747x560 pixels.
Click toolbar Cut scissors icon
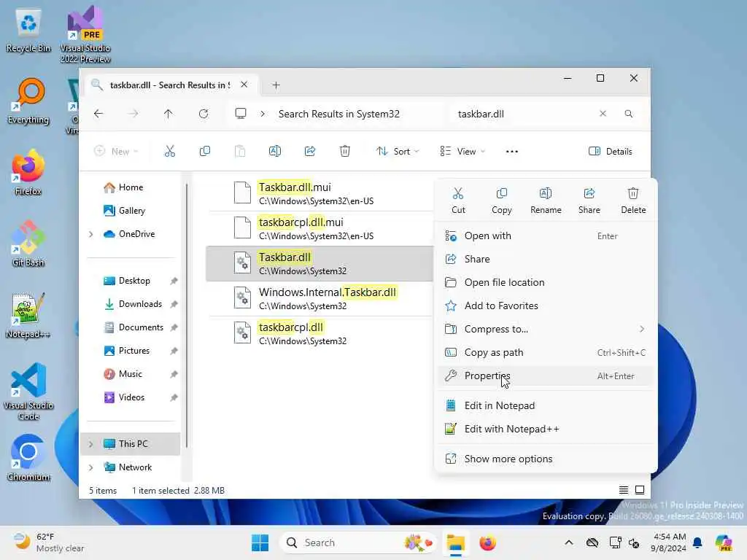click(x=169, y=152)
